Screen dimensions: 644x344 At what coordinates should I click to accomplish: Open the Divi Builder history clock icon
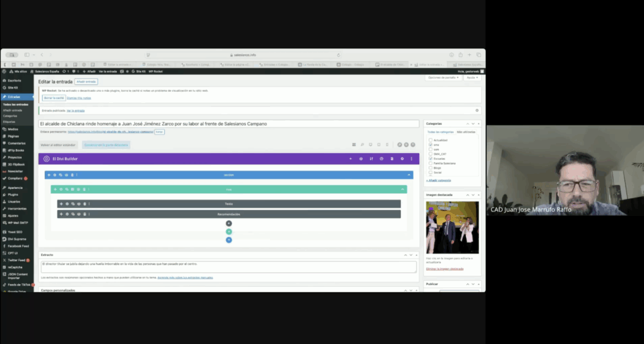point(381,159)
